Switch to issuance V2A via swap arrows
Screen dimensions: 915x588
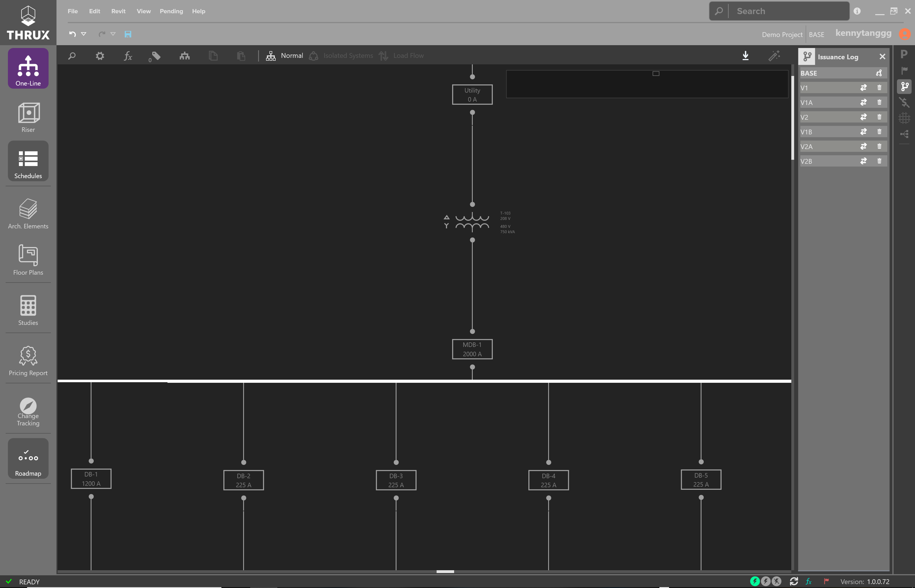pos(863,146)
